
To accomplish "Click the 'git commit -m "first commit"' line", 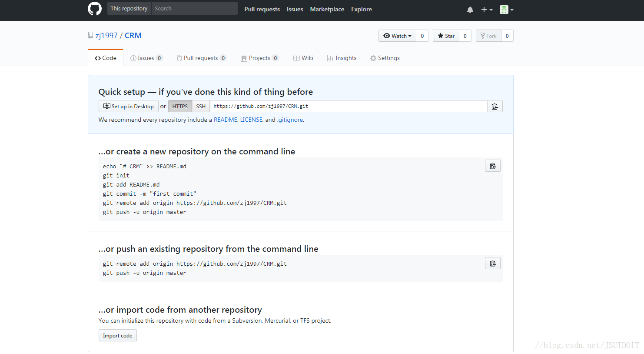I will click(x=149, y=194).
